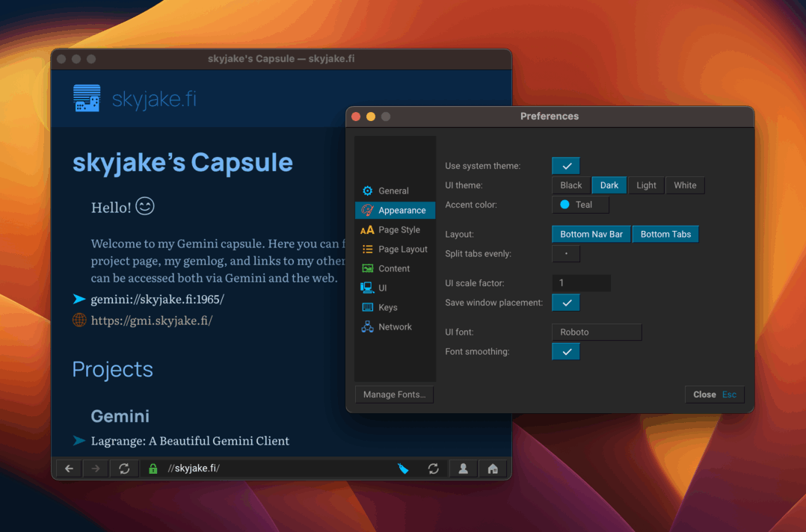The height and width of the screenshot is (532, 806).
Task: Open gemini://skyjake.fi:1965/ link
Action: point(157,300)
